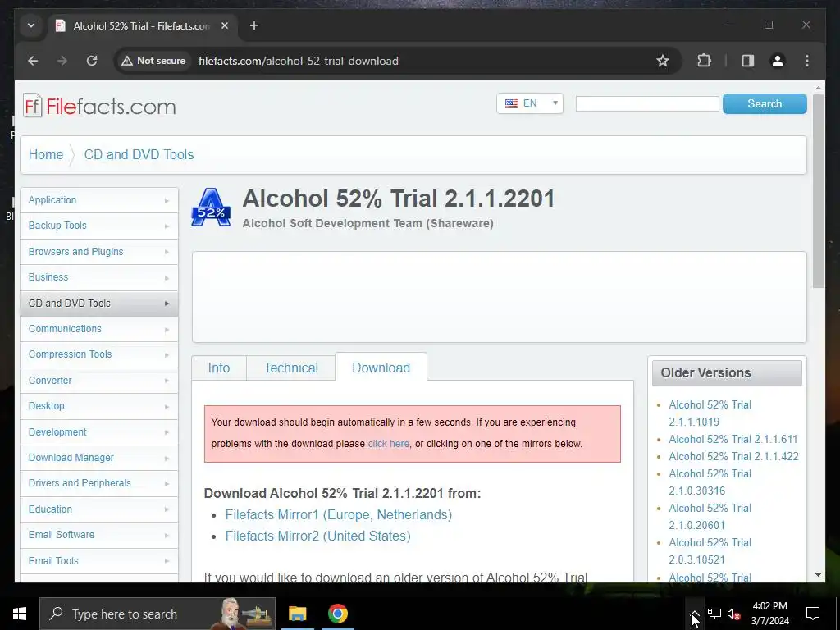840x630 pixels.
Task: Open the network status tray icon
Action: (x=714, y=614)
